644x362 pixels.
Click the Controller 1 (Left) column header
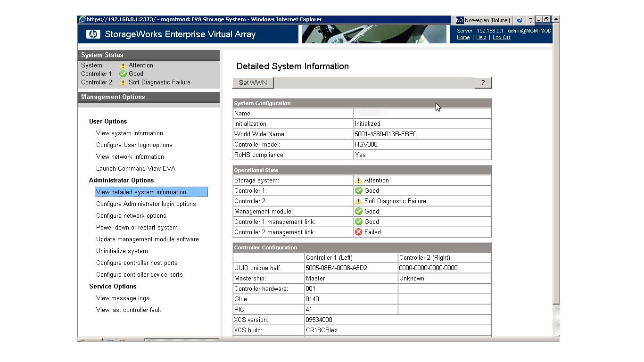[x=329, y=257]
